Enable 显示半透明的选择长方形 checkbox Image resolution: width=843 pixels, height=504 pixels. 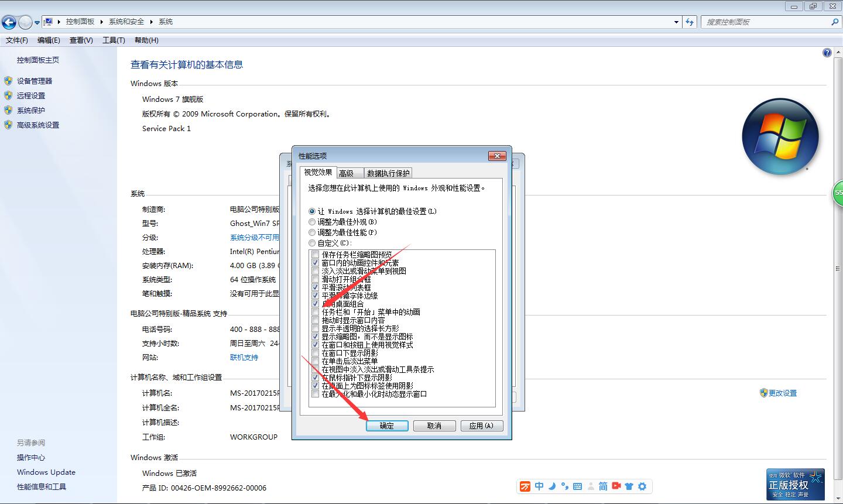point(316,328)
